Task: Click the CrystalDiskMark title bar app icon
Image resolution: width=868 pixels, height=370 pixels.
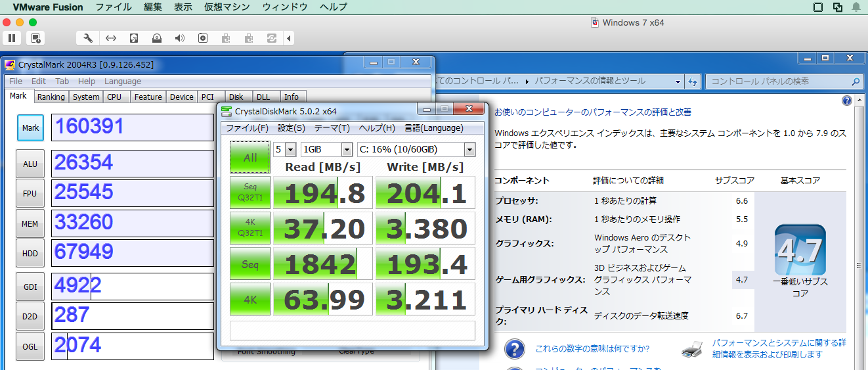Action: pyautogui.click(x=227, y=111)
